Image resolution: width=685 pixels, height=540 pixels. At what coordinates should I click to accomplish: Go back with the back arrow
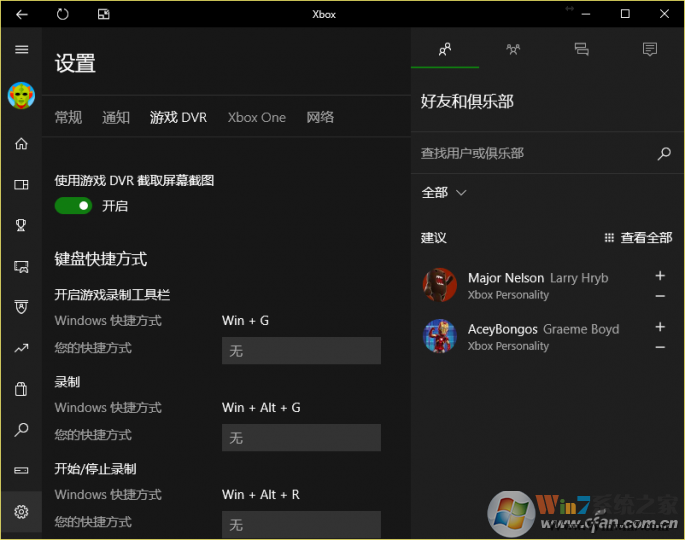[21, 14]
